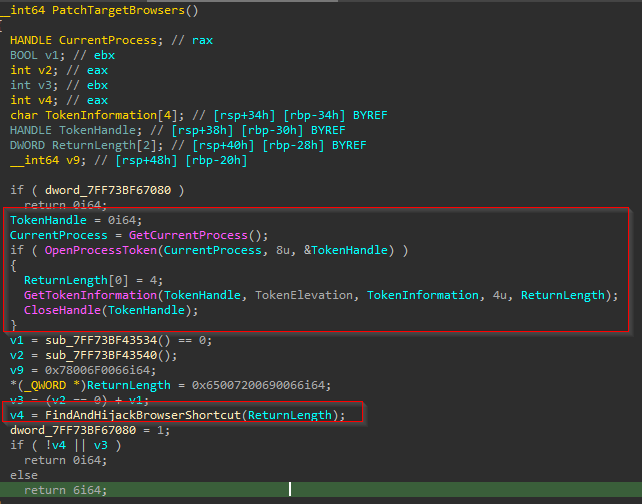The height and width of the screenshot is (504, 642).
Task: Select the CloseHandle function call
Action: [62, 310]
